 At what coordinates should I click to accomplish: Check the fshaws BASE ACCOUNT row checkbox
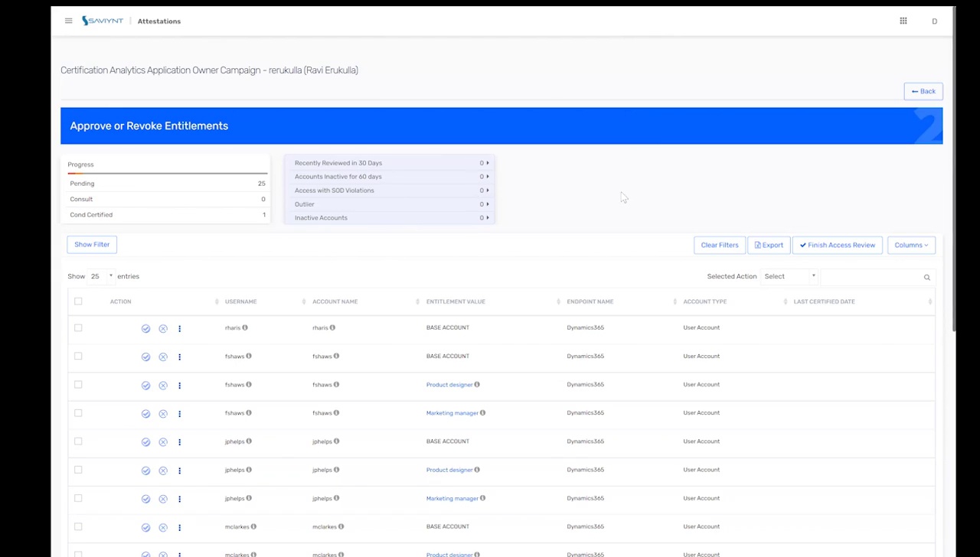pyautogui.click(x=78, y=356)
